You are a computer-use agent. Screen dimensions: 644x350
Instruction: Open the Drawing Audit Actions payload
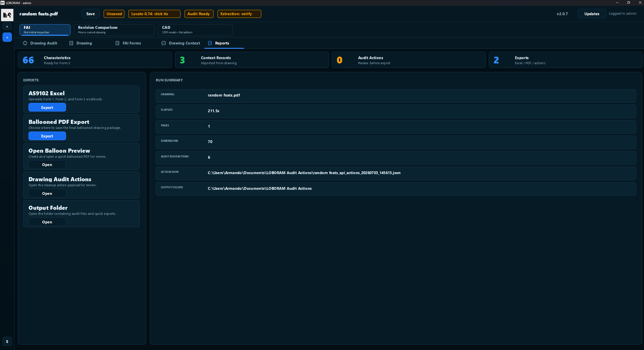coord(47,193)
